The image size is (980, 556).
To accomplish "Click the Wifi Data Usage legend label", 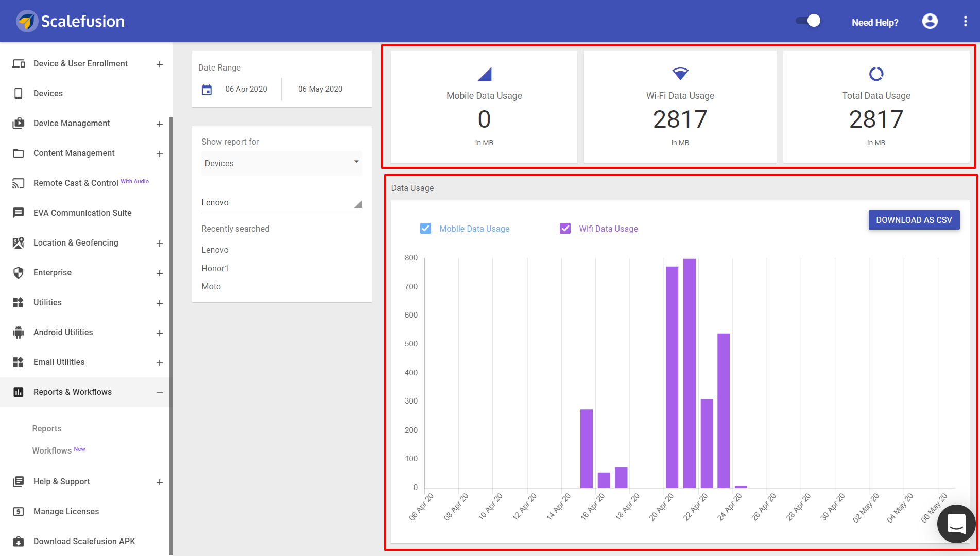I will pos(608,229).
